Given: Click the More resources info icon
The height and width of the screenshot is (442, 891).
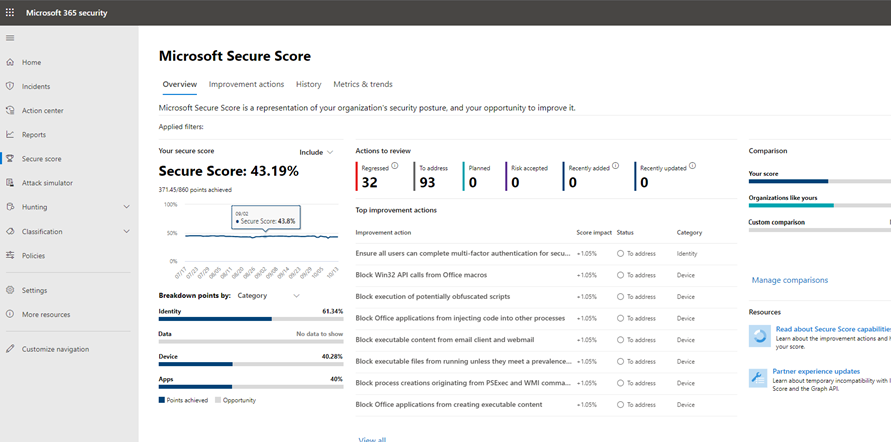Looking at the screenshot, I should tap(10, 314).
